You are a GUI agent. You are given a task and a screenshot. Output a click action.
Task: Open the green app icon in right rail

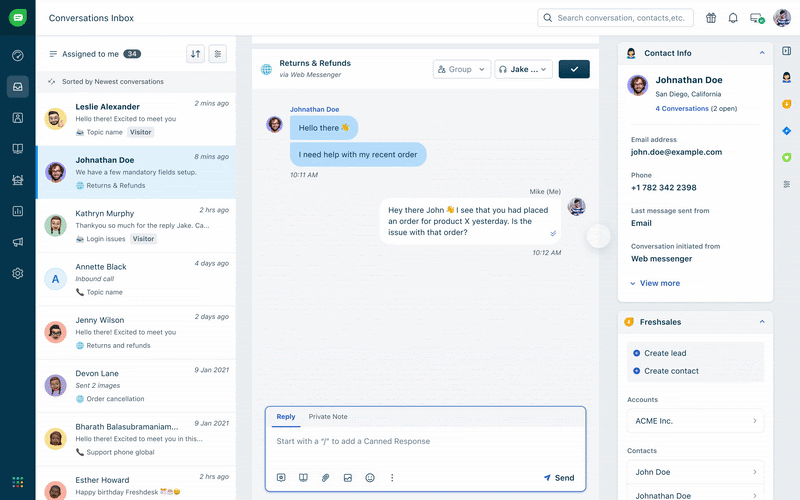coord(786,158)
